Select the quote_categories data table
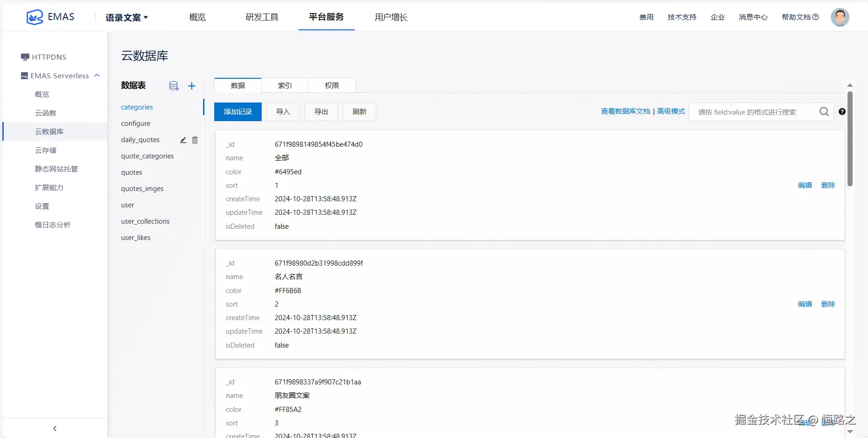868x438 pixels. click(147, 156)
